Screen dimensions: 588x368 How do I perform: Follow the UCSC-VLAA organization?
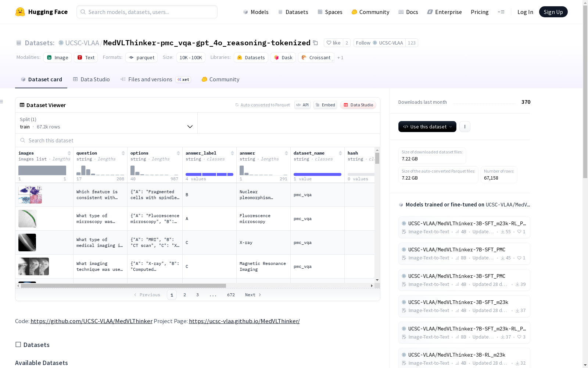pos(379,43)
